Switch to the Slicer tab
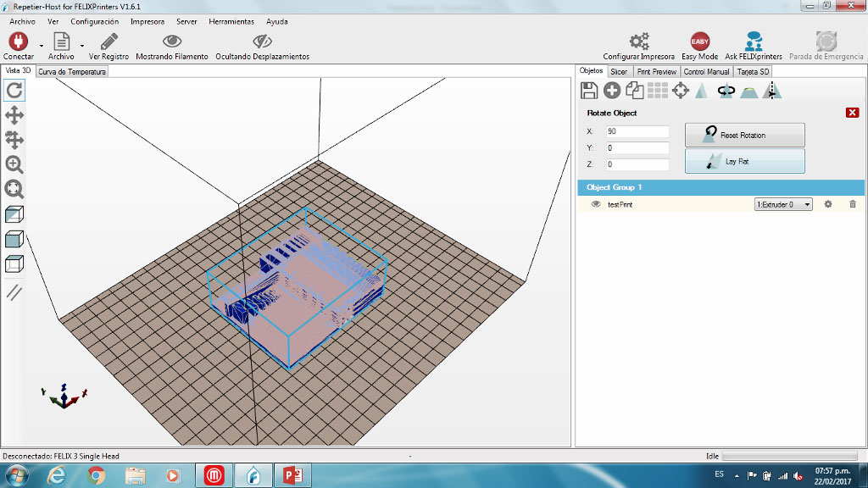 click(x=619, y=72)
